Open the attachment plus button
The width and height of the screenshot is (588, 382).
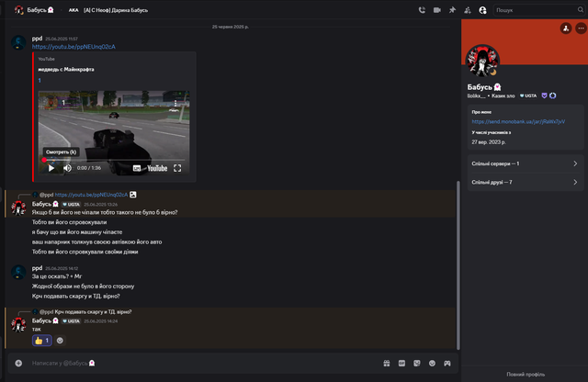coord(18,363)
